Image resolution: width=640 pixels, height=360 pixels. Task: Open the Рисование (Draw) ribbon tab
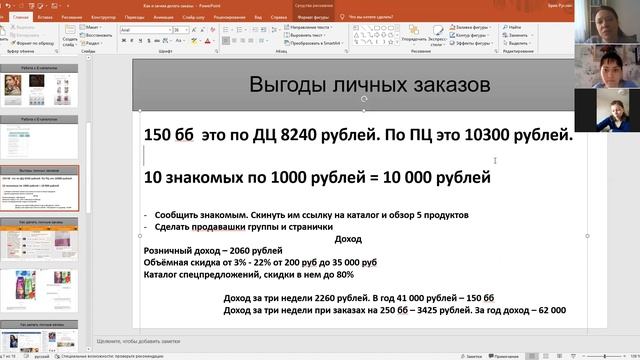coord(72,17)
